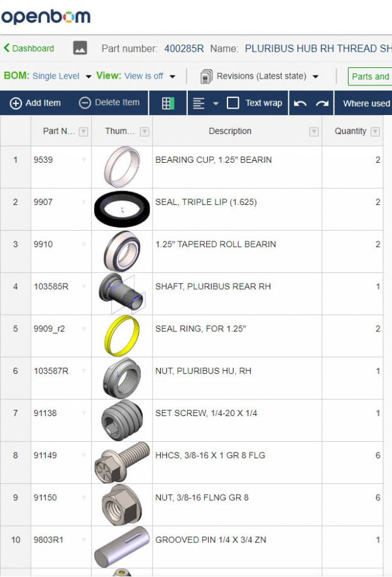Click the Add Item button
The height and width of the screenshot is (577, 392).
(36, 103)
